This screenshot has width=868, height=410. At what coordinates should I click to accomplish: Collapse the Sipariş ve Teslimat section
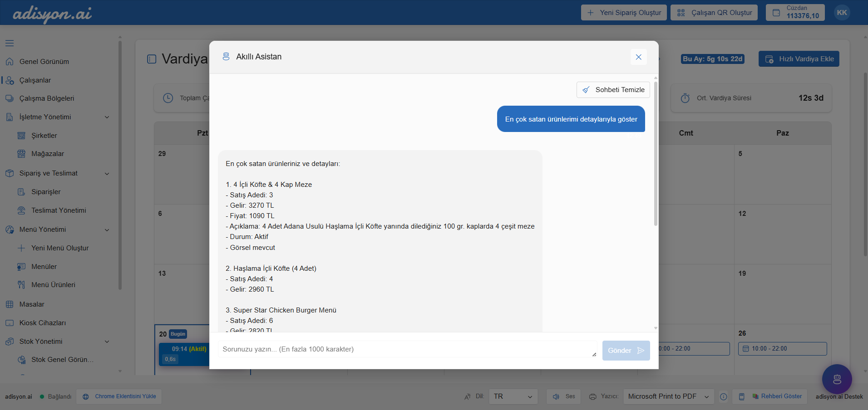tap(107, 174)
